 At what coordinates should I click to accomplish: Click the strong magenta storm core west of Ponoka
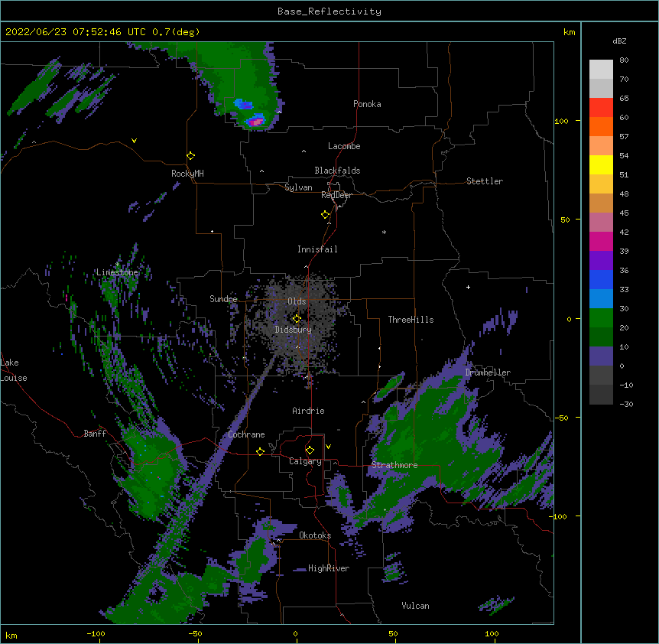coord(255,122)
